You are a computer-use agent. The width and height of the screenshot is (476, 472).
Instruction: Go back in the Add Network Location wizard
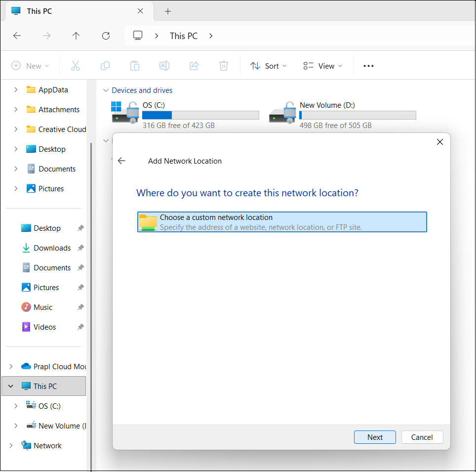121,161
